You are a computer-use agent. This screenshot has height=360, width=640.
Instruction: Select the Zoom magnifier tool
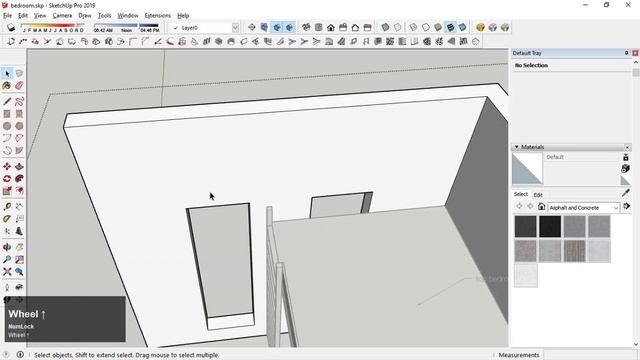tap(7, 260)
